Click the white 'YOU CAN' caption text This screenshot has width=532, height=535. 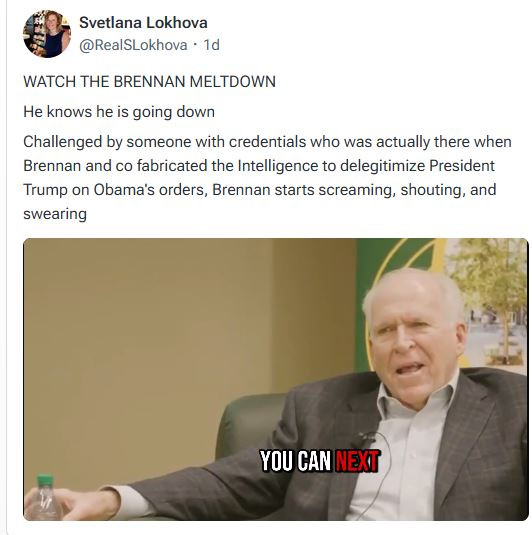[x=296, y=461]
